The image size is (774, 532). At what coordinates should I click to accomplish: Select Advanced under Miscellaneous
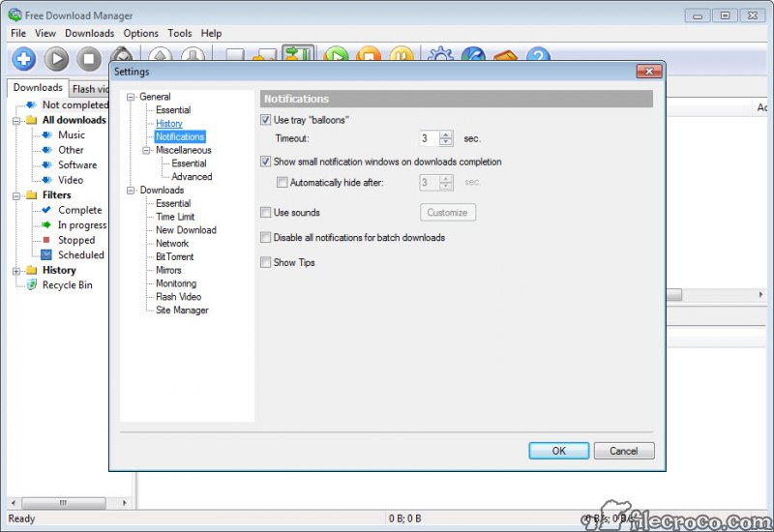(x=192, y=177)
